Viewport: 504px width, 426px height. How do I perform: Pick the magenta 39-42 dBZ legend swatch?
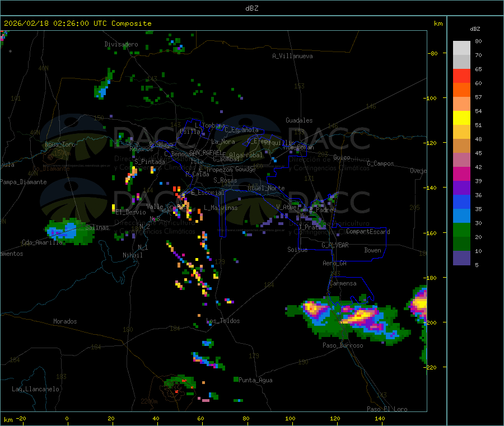click(x=461, y=174)
